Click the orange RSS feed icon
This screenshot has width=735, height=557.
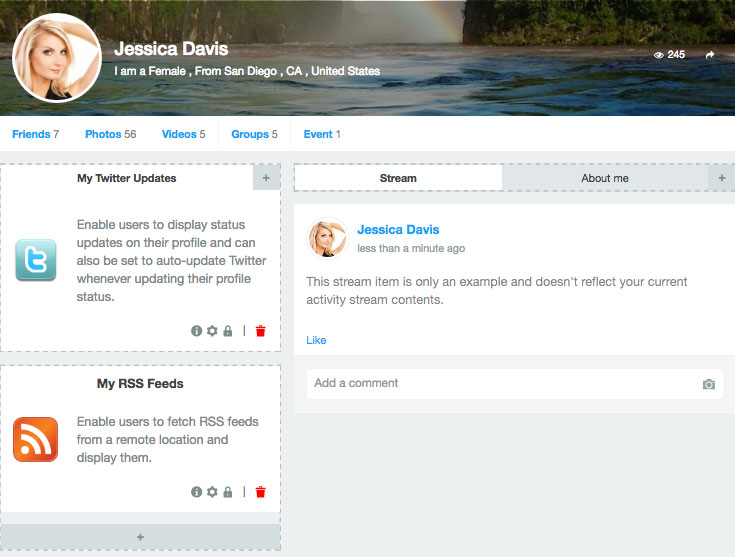(36, 439)
